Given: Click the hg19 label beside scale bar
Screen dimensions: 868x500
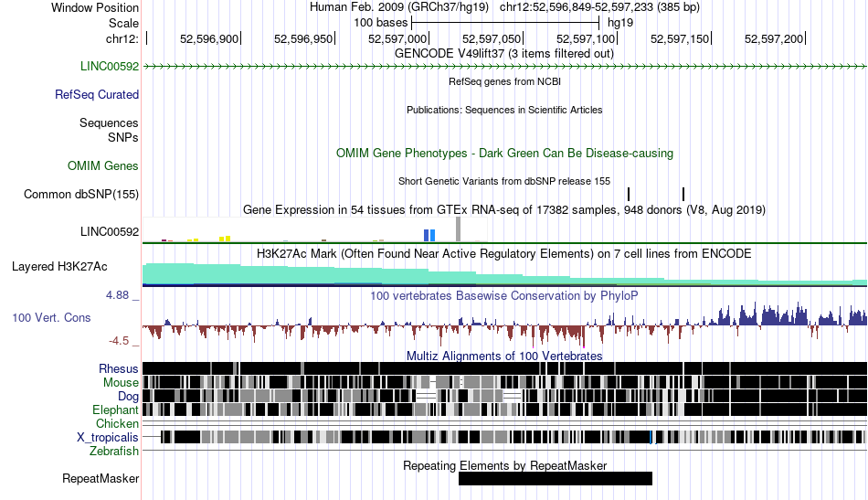Looking at the screenshot, I should [620, 23].
